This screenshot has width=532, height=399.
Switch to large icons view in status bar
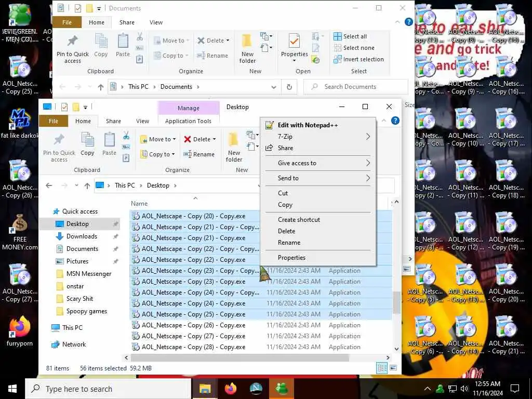(x=393, y=368)
